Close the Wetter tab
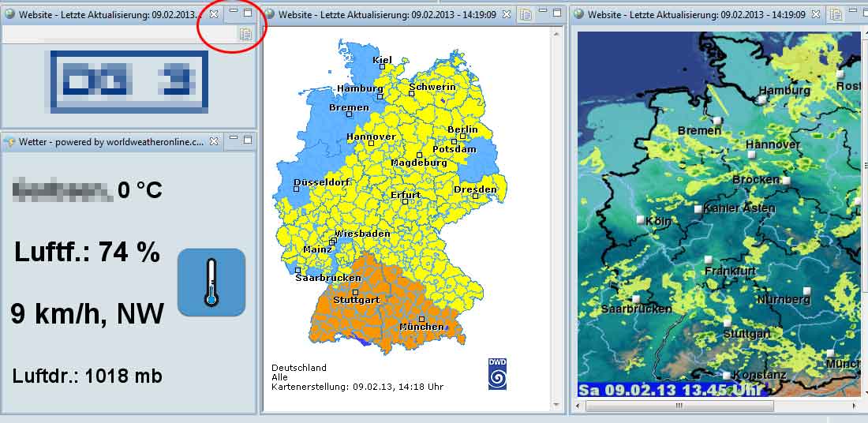This screenshot has height=423, width=868. click(x=214, y=142)
